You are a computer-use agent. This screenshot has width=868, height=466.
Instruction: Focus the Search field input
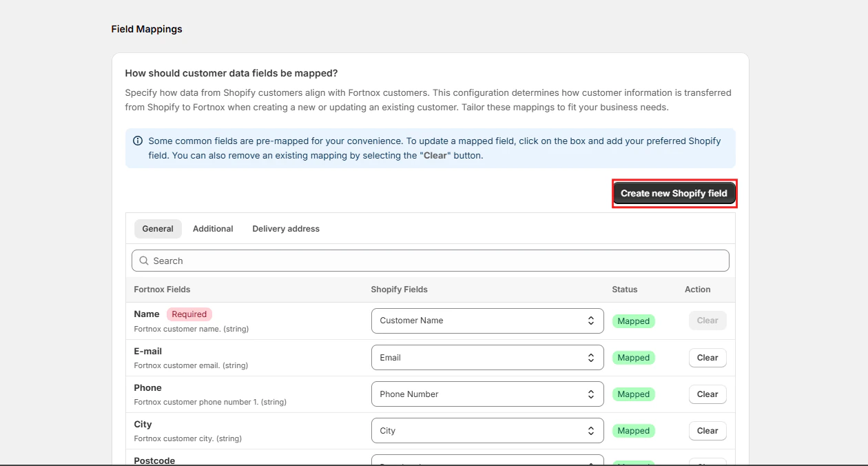pyautogui.click(x=431, y=261)
